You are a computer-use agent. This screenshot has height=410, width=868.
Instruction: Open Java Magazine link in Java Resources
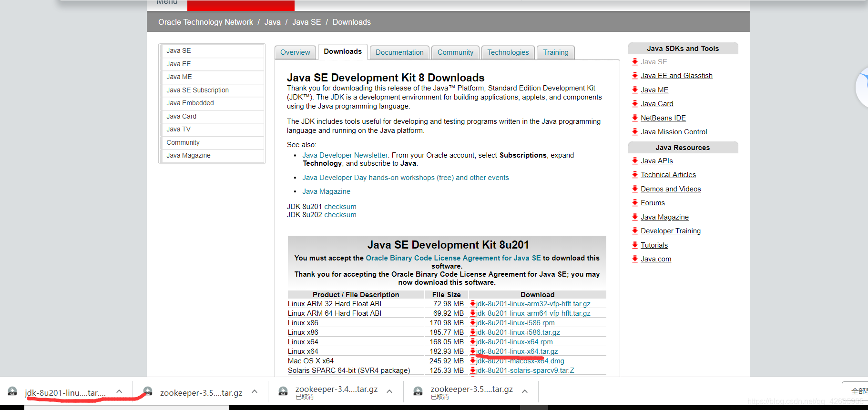(664, 217)
